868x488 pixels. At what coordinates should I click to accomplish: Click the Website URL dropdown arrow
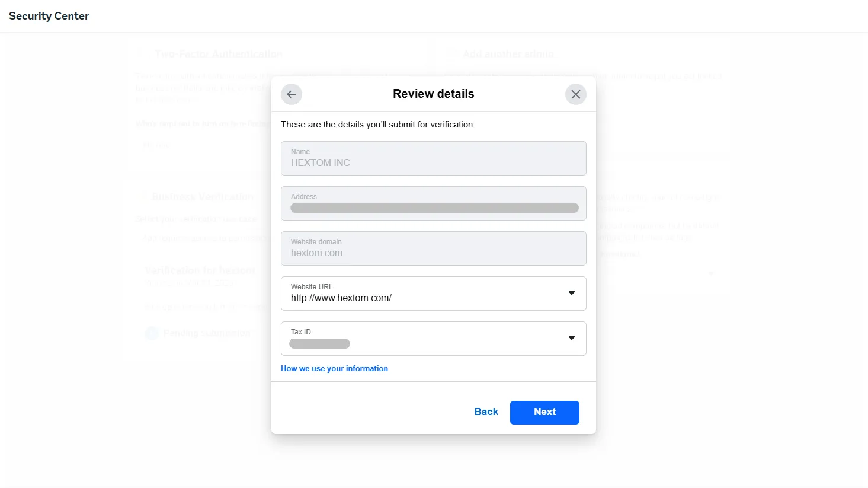coord(572,293)
